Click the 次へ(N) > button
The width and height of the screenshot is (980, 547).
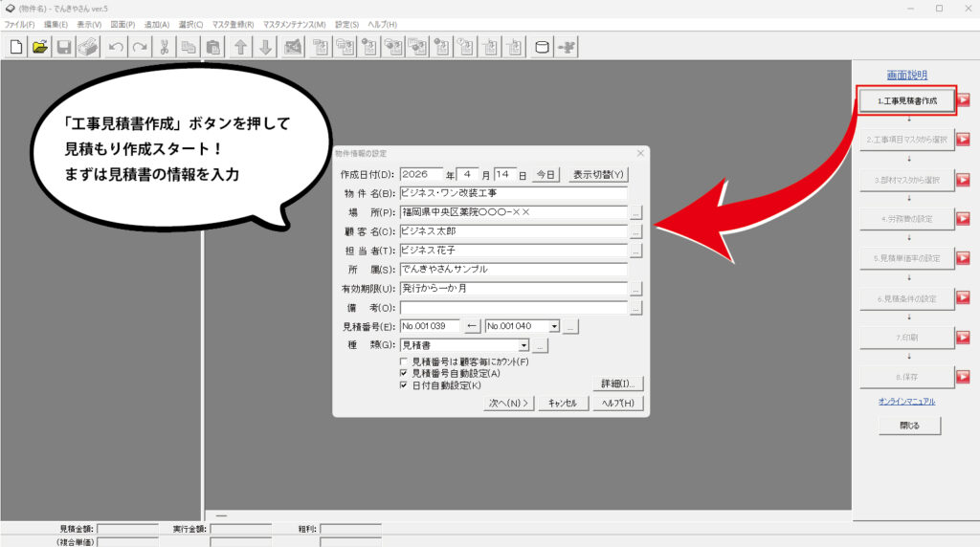coord(508,404)
